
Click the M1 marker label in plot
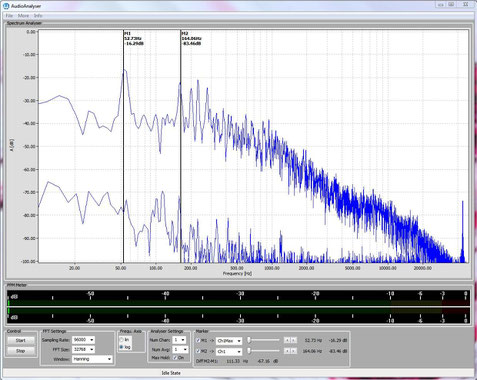click(x=134, y=39)
